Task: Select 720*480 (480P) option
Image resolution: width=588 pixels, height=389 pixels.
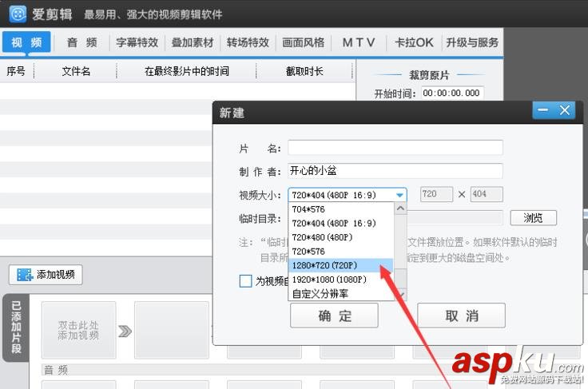Action: (x=341, y=237)
